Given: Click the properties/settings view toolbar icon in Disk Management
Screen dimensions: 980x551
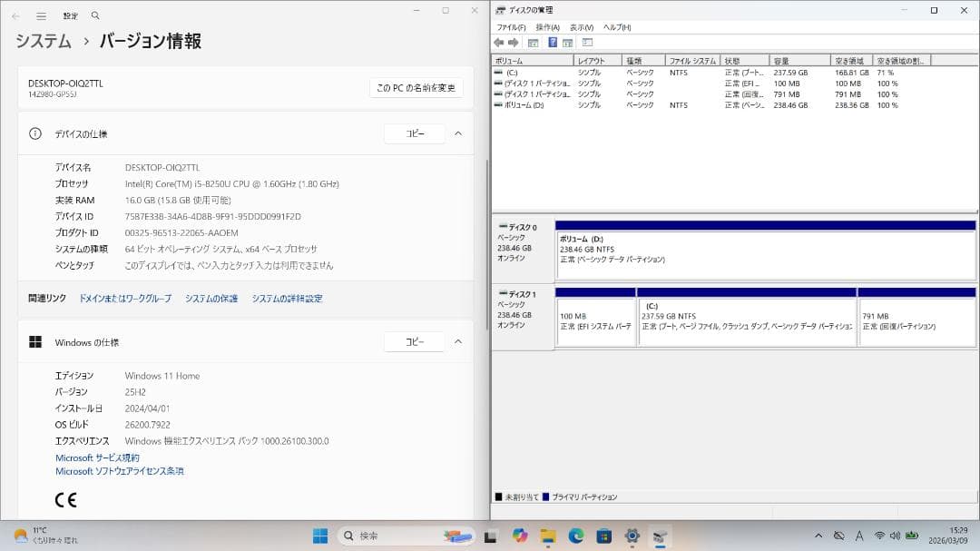Looking at the screenshot, I should point(587,43).
